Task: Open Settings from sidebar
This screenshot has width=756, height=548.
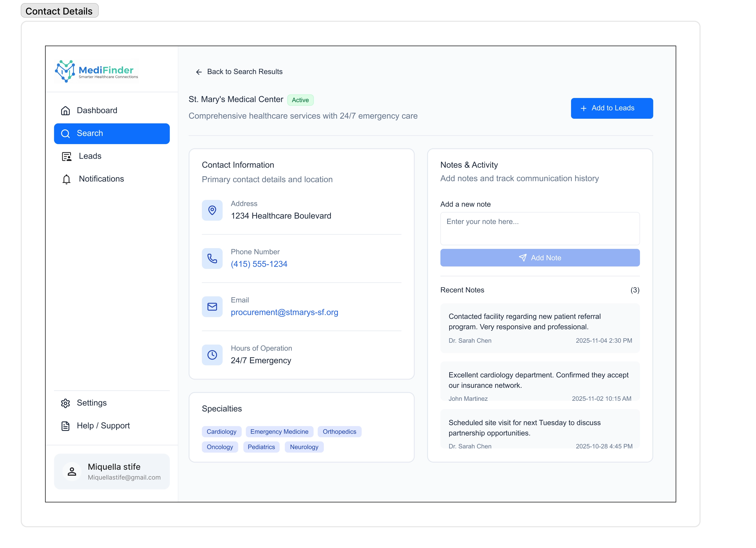Action: [91, 403]
